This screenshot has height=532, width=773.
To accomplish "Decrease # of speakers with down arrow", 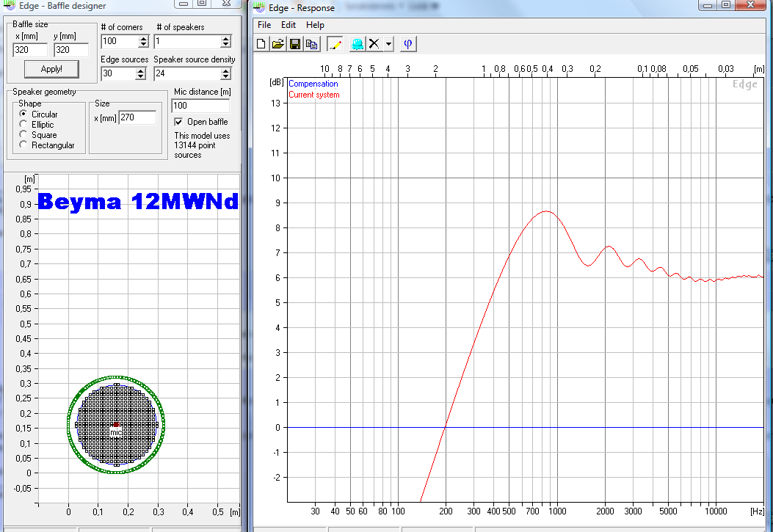I will pos(226,44).
